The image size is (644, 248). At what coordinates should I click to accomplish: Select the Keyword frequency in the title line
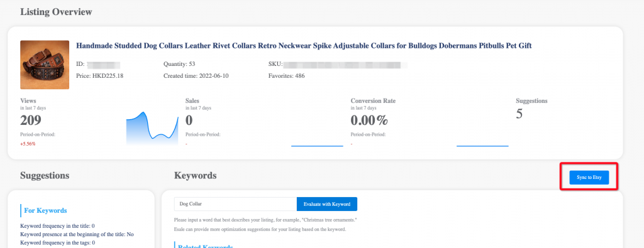[x=57, y=226]
